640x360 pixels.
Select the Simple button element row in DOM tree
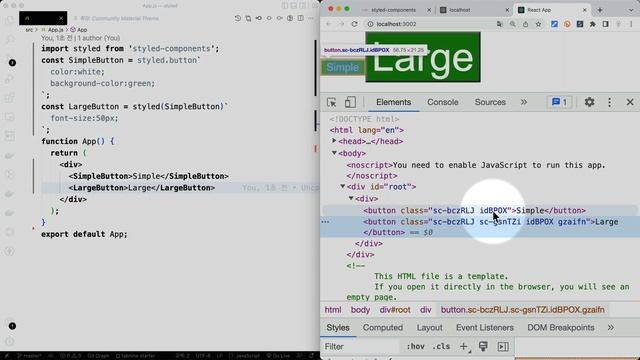coord(480,211)
